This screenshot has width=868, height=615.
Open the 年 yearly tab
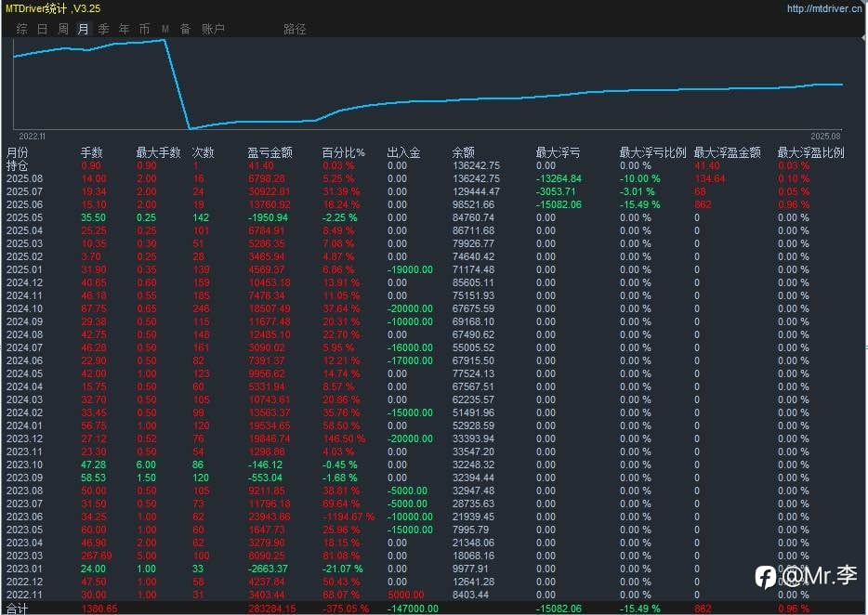pos(124,29)
